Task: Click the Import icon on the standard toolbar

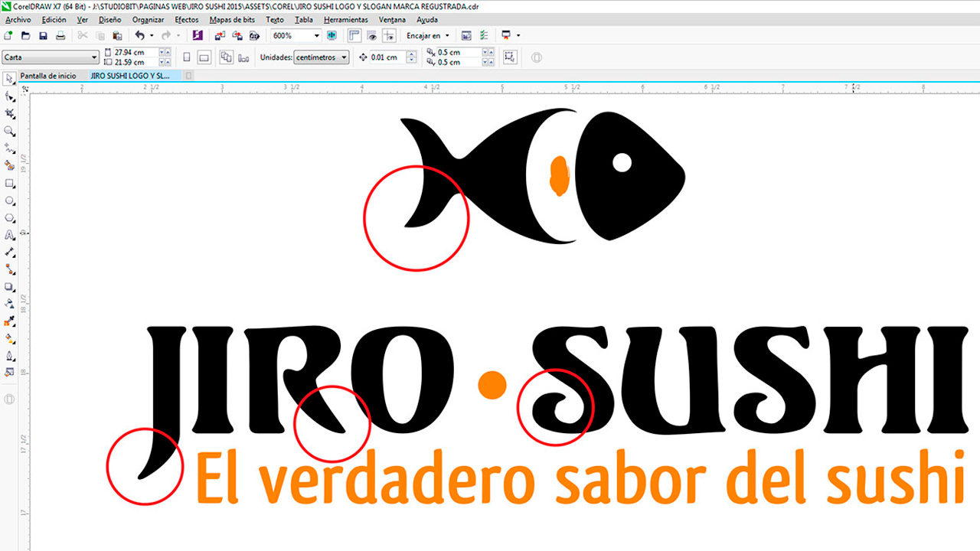Action: point(218,35)
